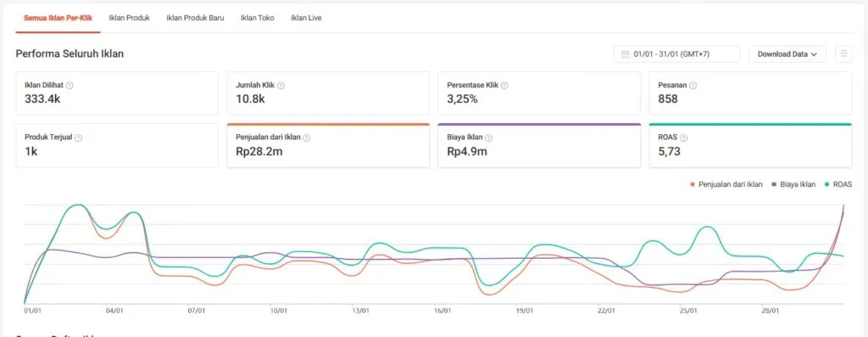This screenshot has height=337, width=868.
Task: Open the list menu icon beside Download Data
Action: [x=843, y=53]
